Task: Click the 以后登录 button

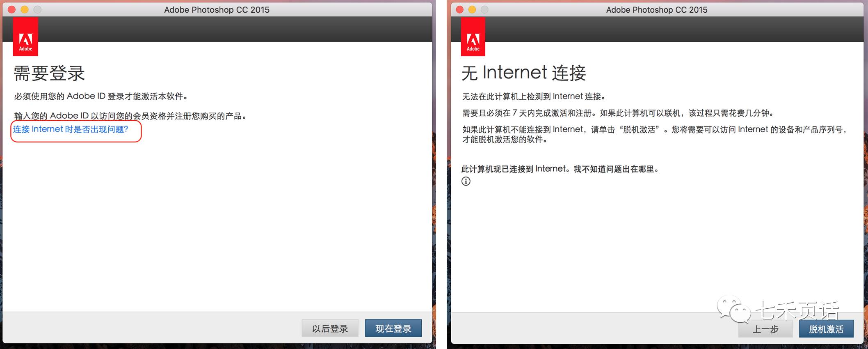Action: [330, 328]
